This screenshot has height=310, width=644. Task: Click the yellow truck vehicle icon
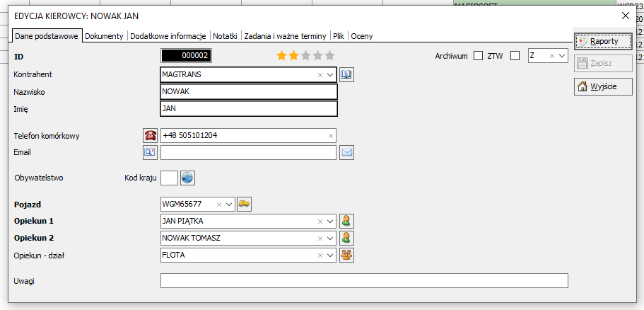tap(244, 204)
